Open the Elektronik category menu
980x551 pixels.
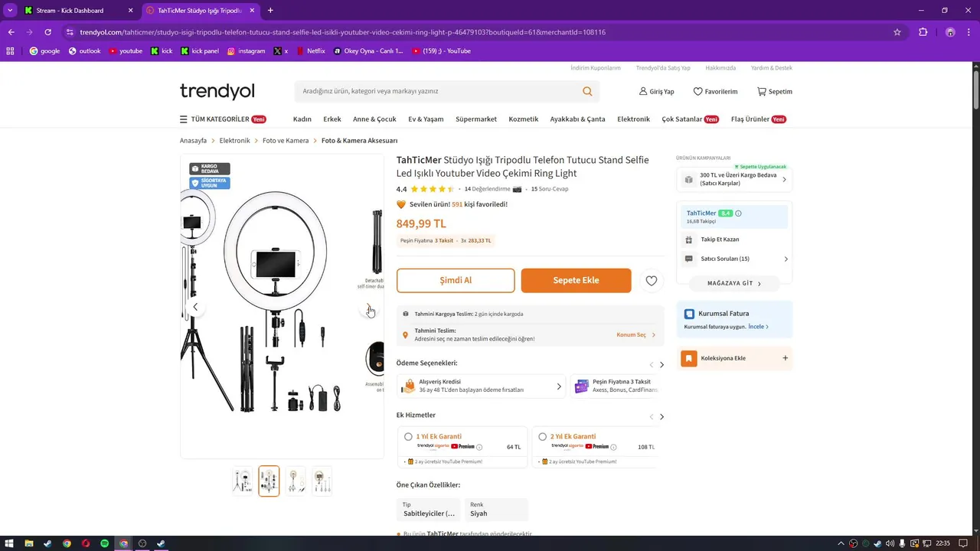click(633, 119)
